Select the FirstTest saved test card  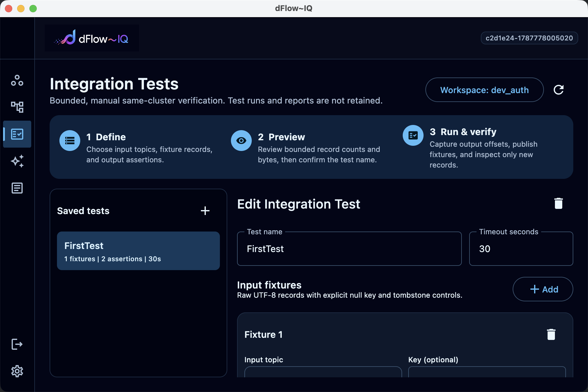138,251
